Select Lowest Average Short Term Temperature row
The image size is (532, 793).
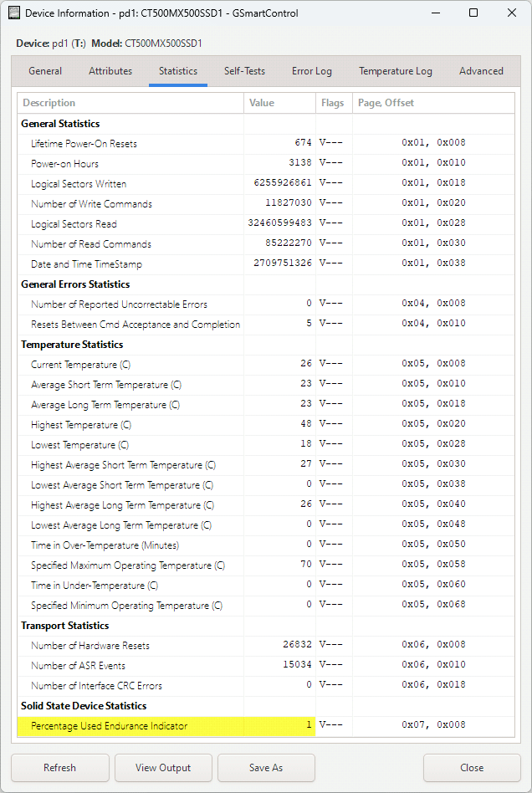pyautogui.click(x=266, y=484)
